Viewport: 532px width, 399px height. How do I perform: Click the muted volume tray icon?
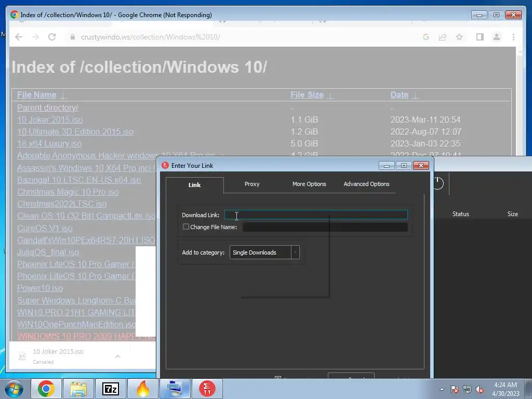click(x=480, y=389)
